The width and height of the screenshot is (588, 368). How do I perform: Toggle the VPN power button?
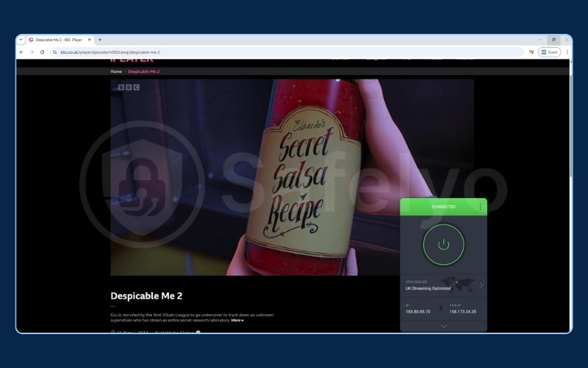click(444, 244)
